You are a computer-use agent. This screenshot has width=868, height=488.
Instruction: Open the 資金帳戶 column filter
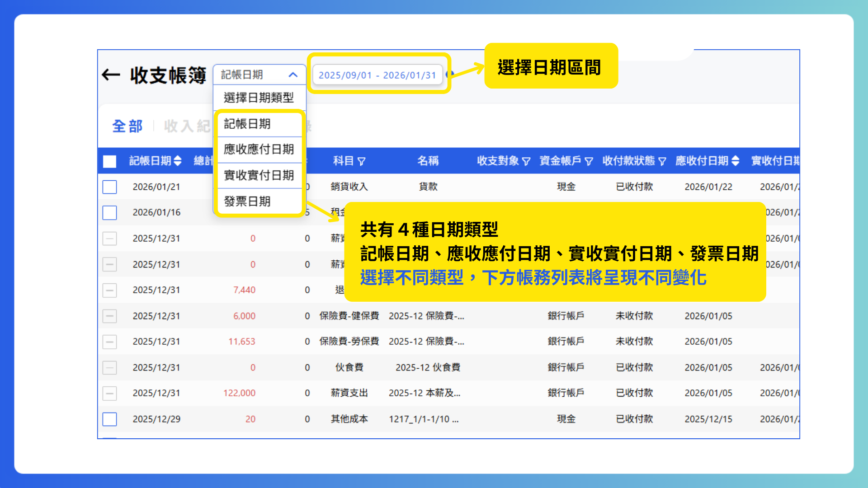[x=589, y=161]
